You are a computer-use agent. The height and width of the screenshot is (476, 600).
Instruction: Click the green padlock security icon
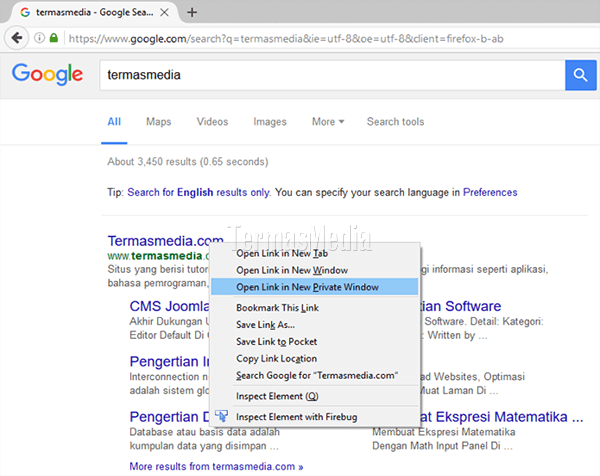point(54,37)
